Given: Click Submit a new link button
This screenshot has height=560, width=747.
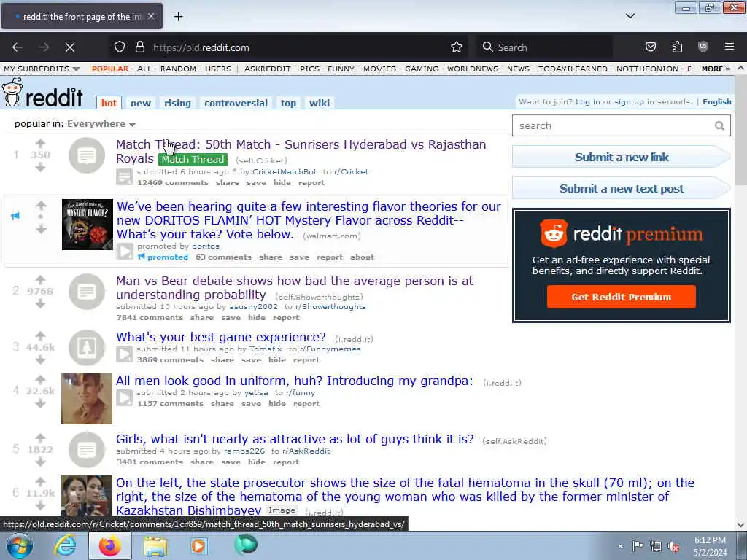Looking at the screenshot, I should (x=622, y=157).
